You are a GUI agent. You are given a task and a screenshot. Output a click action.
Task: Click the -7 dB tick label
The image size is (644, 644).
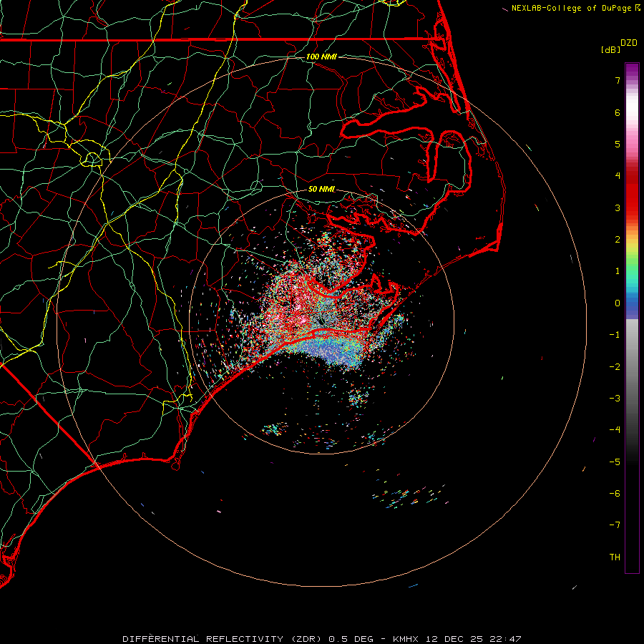click(x=615, y=525)
